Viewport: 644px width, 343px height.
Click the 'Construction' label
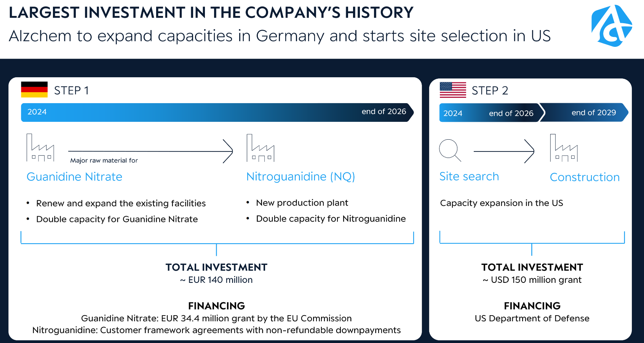pos(585,177)
